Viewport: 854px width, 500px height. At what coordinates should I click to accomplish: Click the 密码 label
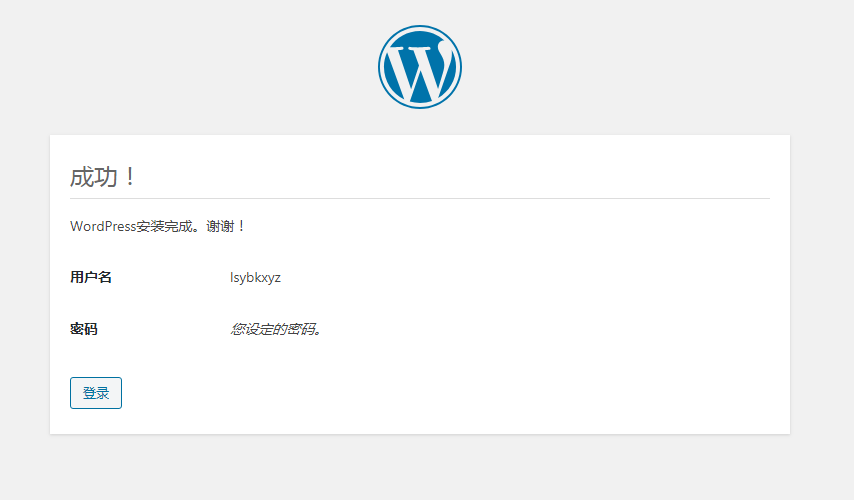[x=83, y=329]
